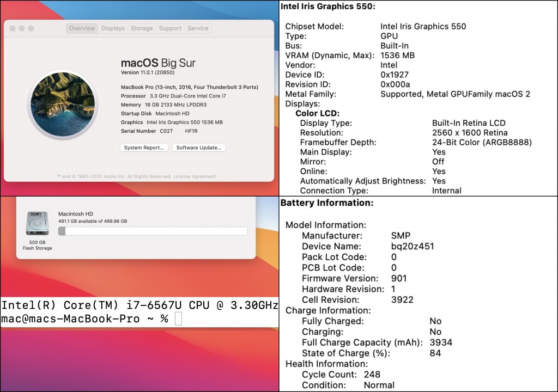
Task: Open the Storage tab
Action: [142, 28]
